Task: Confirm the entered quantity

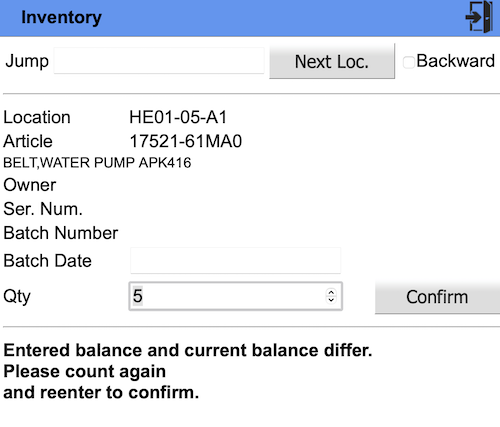Action: click(437, 297)
